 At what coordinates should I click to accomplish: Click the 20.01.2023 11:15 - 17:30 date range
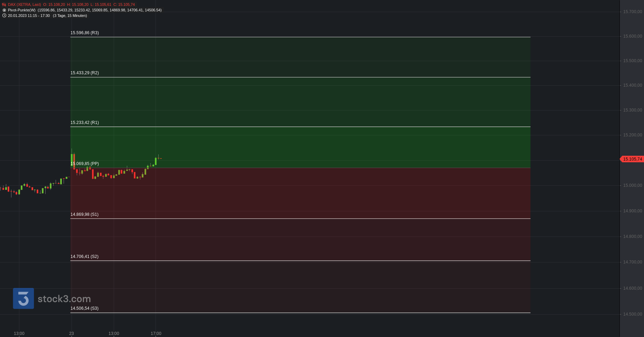click(29, 16)
